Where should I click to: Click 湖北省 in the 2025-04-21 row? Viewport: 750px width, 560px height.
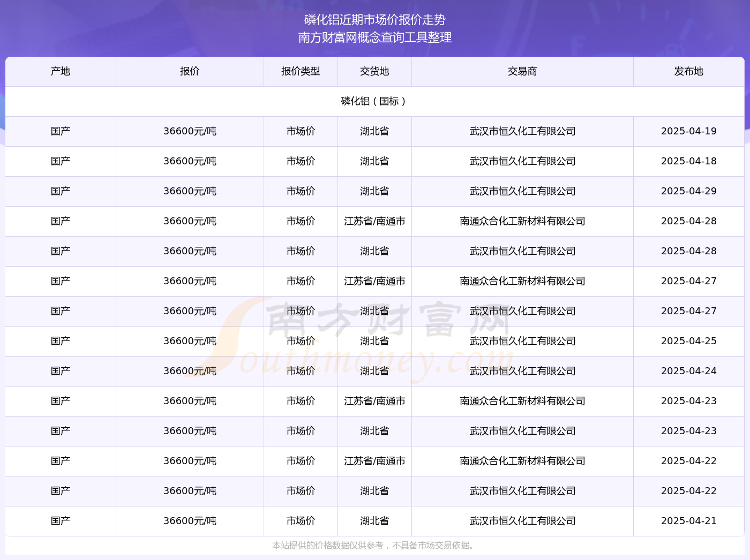[374, 521]
